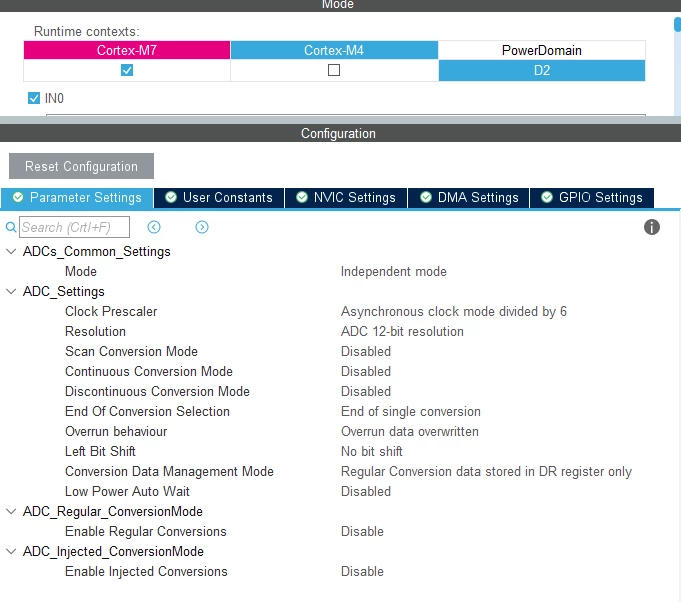Toggle the IN0 channel checkbox
Screen dimensions: 681x602
tap(34, 98)
